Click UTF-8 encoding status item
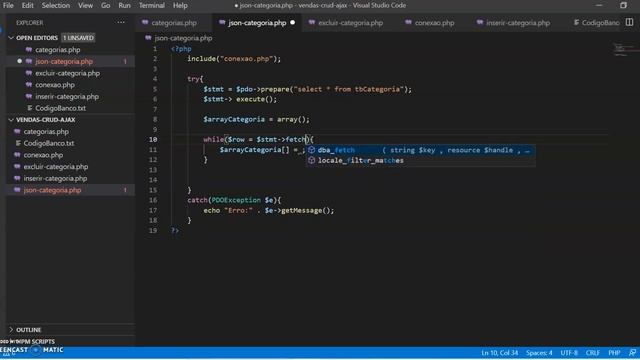The height and width of the screenshot is (360, 640). (x=569, y=353)
